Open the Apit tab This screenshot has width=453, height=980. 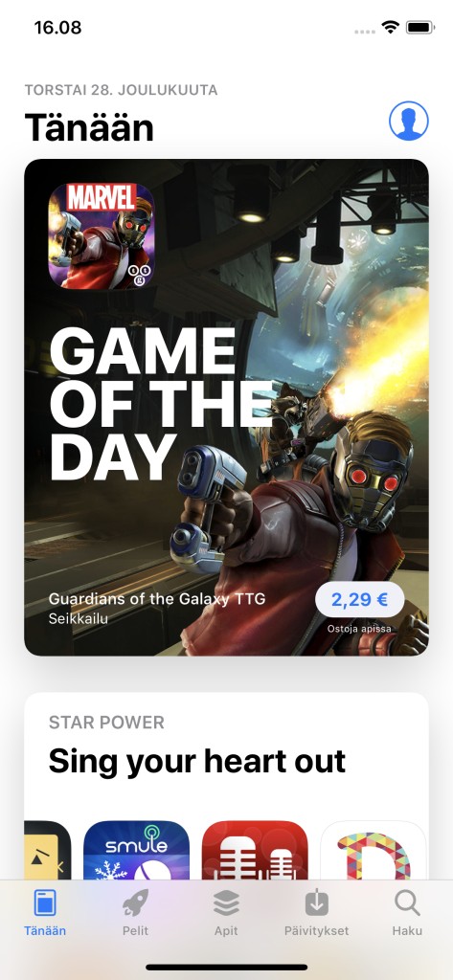(x=226, y=912)
